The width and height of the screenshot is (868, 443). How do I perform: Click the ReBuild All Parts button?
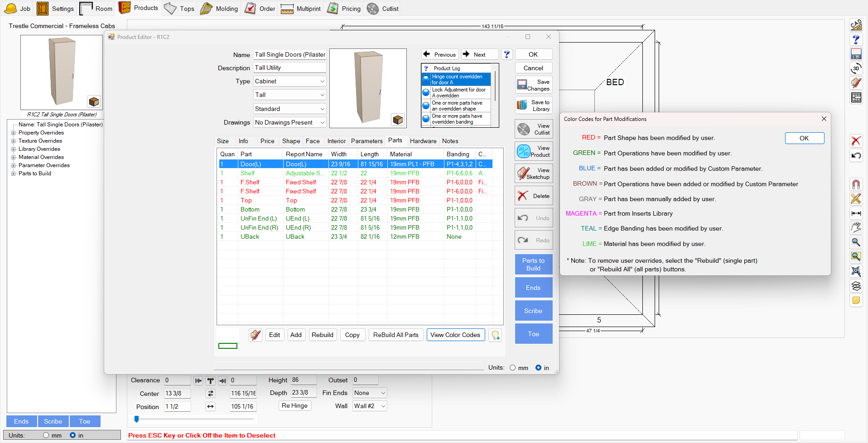pyautogui.click(x=395, y=335)
